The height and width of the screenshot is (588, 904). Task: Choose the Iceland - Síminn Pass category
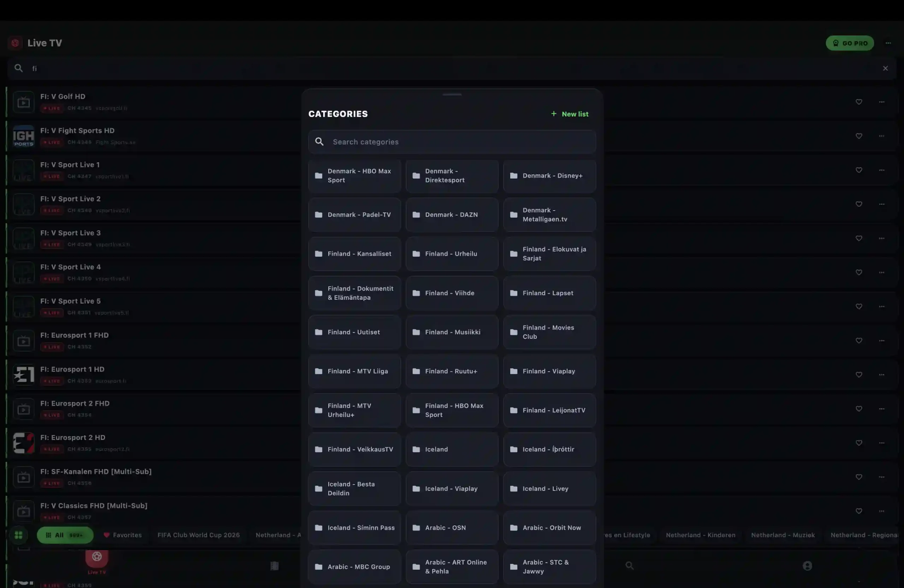[354, 528]
